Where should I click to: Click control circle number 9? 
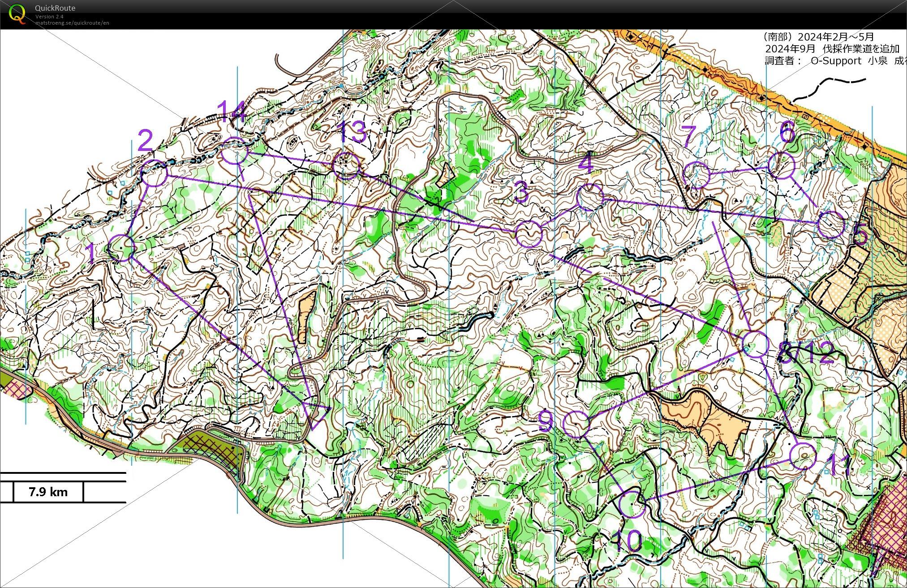pyautogui.click(x=576, y=425)
